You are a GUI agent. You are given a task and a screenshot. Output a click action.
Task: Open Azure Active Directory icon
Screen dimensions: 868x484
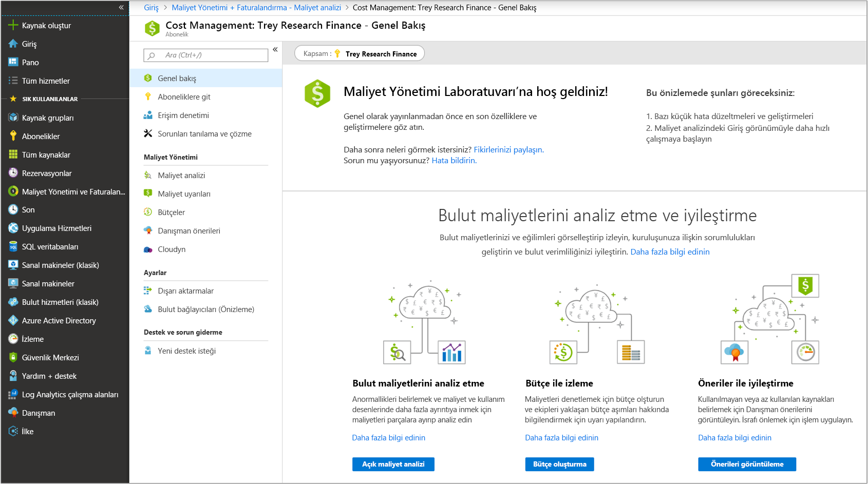tap(13, 320)
